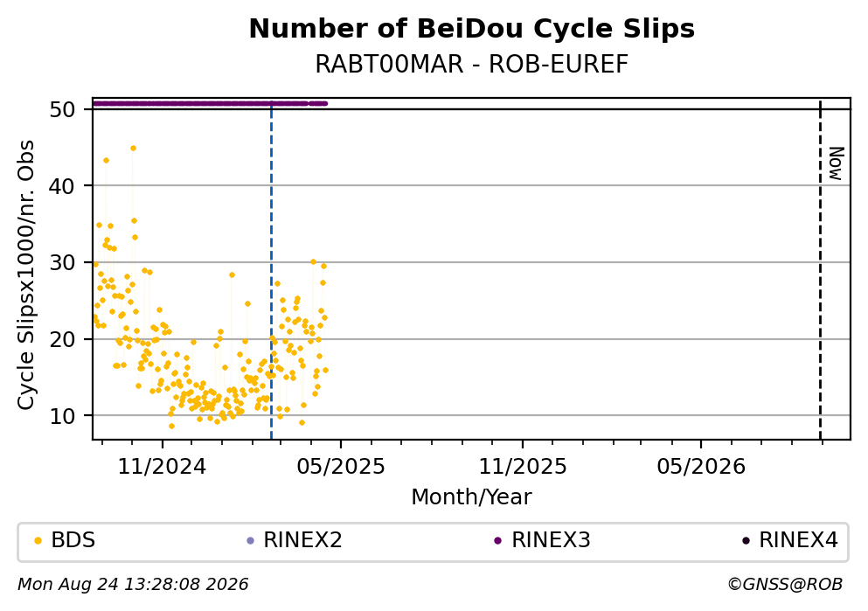
Task: Click the purple RINEX3 legend dot
Action: (x=497, y=541)
